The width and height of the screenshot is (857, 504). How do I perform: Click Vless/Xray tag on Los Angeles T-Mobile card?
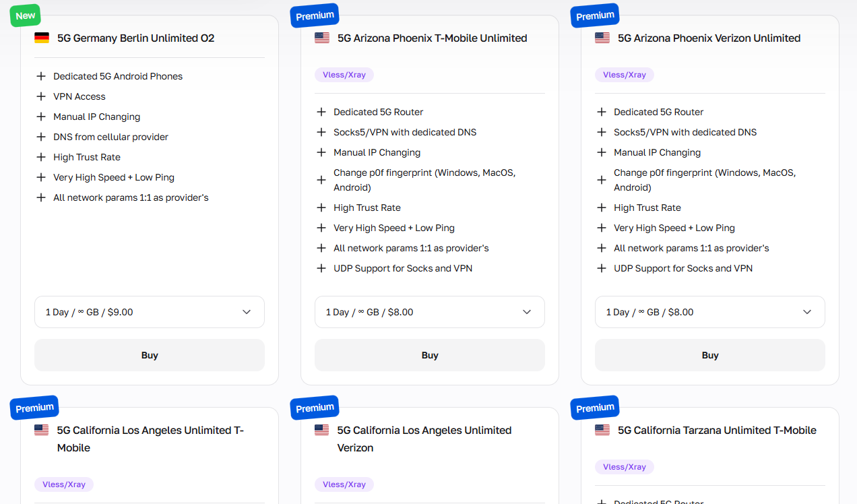click(x=63, y=484)
